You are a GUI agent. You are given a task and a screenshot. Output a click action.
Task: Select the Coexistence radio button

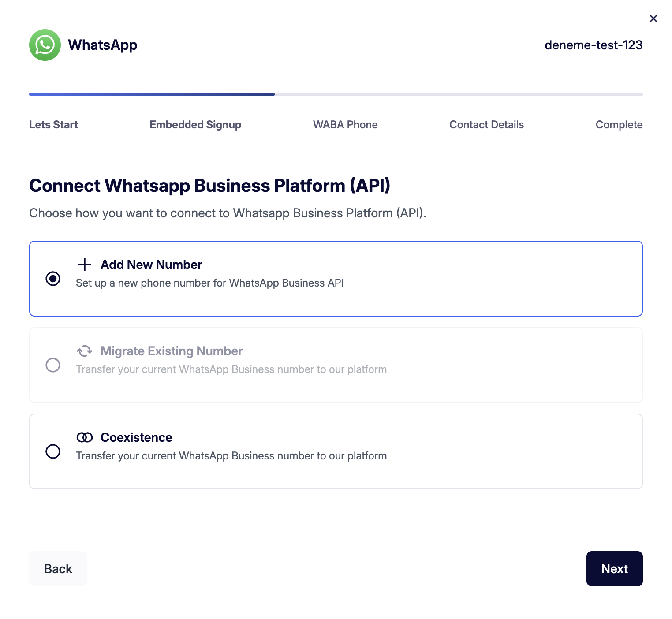[53, 451]
